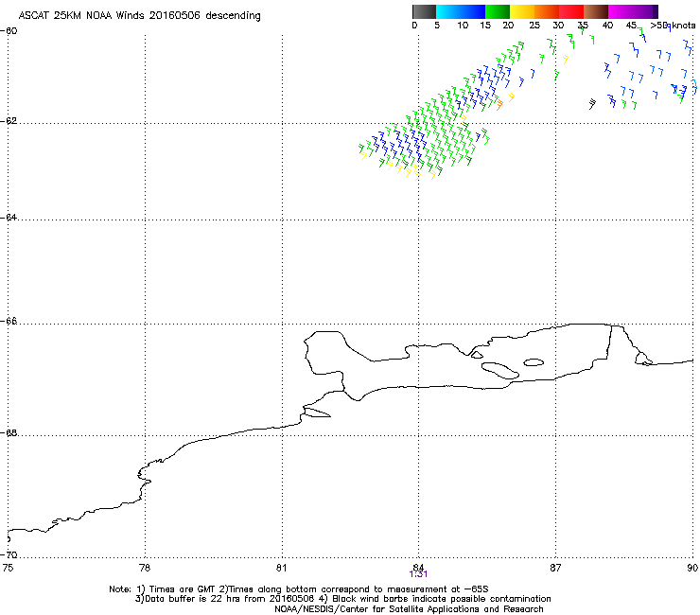Click the "10" label under the color bar
The height and width of the screenshot is (615, 700).
[x=463, y=26]
